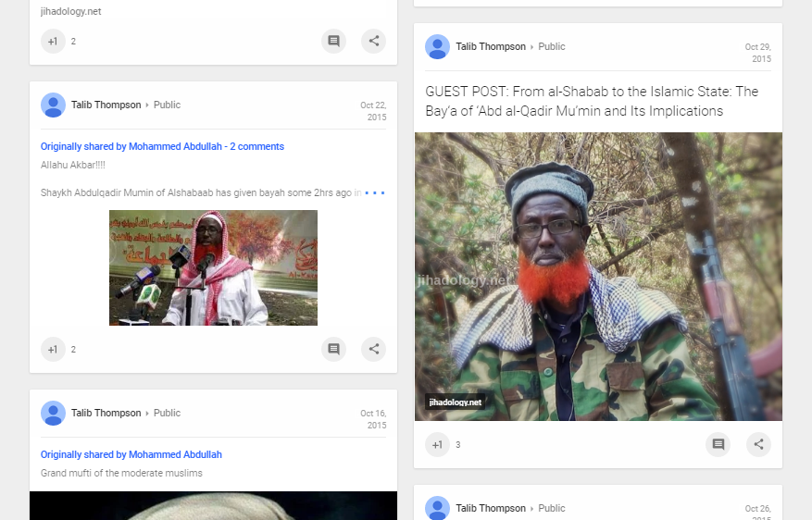Click the Oct 29, 2015 timestamp

758,53
